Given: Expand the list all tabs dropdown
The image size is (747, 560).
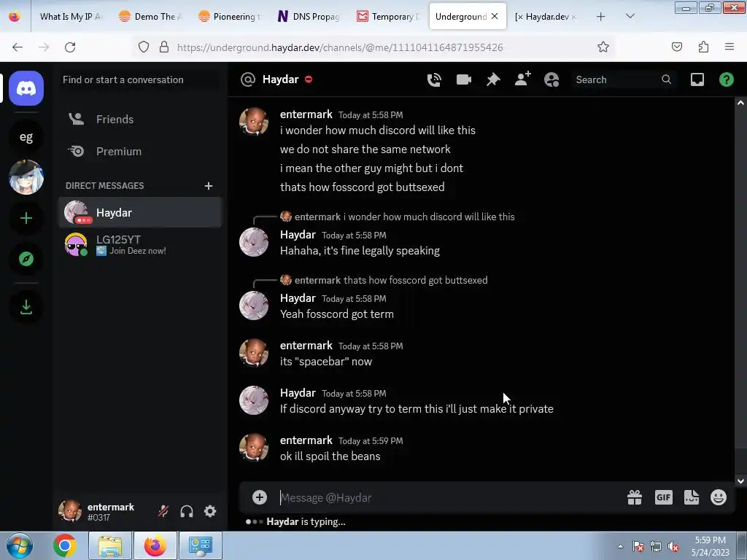Looking at the screenshot, I should (630, 17).
